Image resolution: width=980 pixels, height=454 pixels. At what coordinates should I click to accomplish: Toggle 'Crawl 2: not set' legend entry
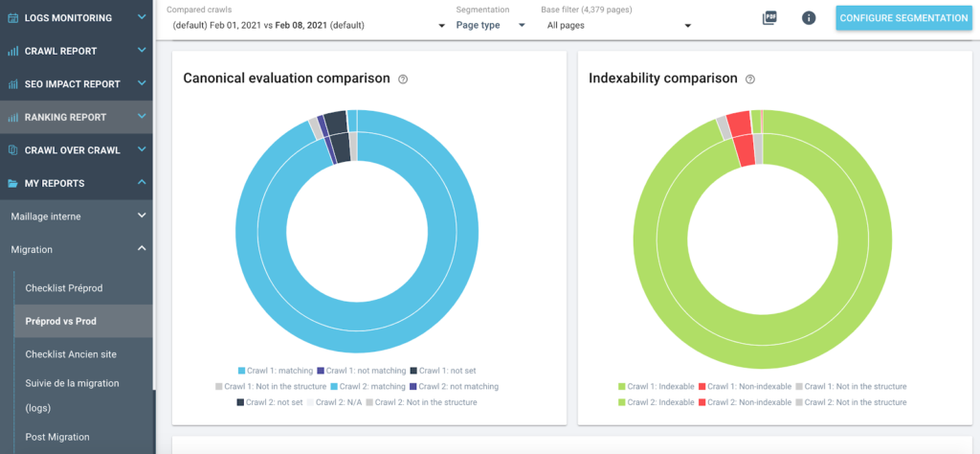[x=269, y=402]
